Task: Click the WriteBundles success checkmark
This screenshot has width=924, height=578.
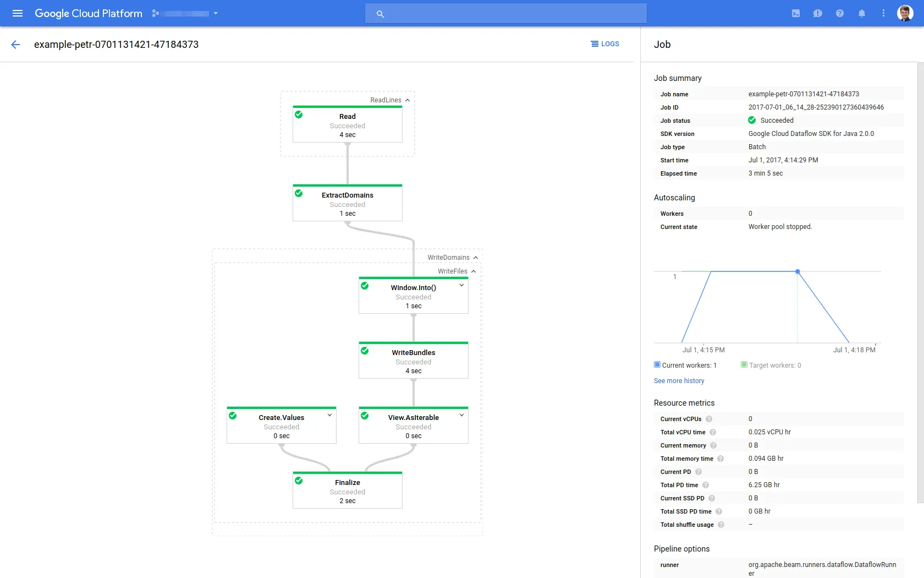Action: click(365, 351)
